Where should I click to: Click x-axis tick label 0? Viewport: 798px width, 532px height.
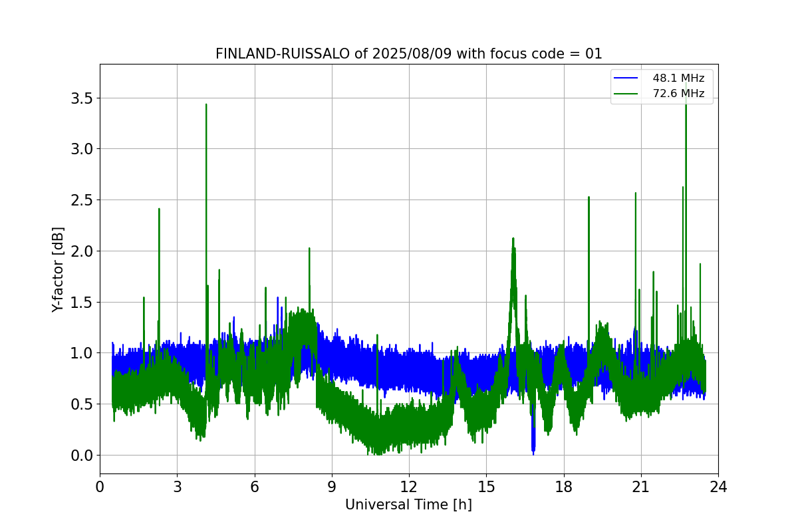click(100, 487)
